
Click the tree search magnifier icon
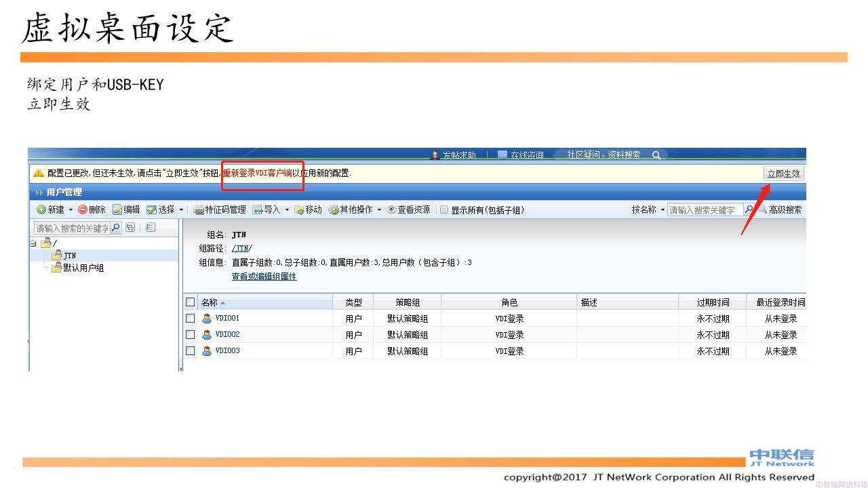[116, 228]
